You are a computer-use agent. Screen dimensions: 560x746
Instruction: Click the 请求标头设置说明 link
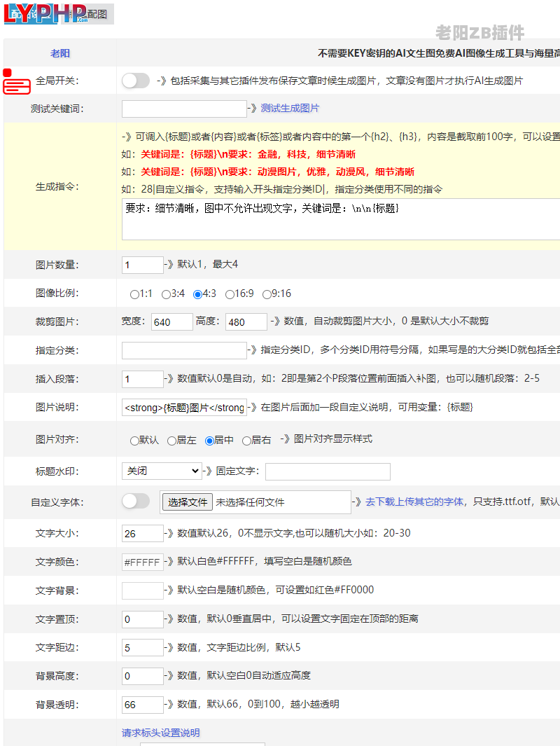tap(159, 731)
